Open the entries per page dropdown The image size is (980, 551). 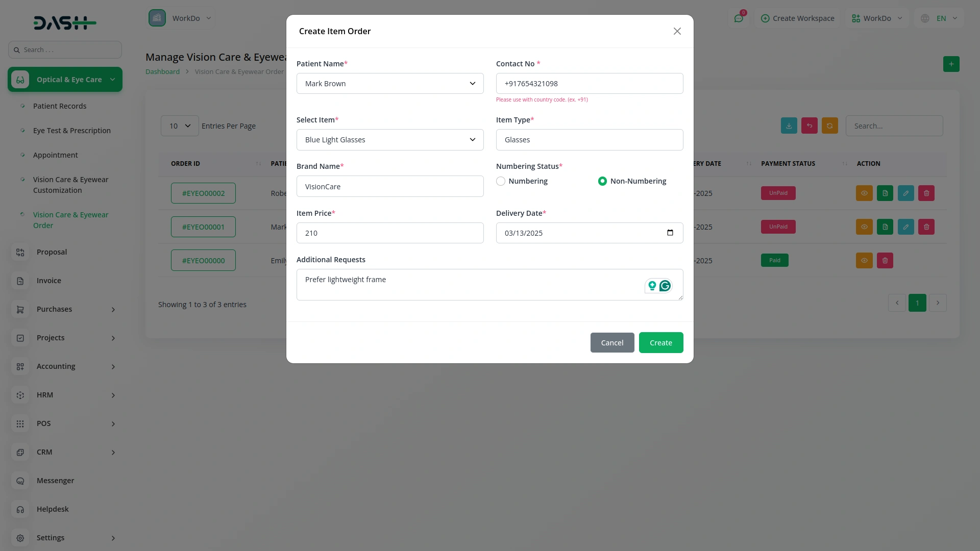180,126
